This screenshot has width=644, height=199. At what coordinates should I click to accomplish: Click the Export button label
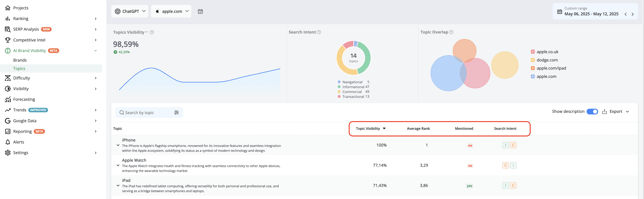[x=616, y=112]
